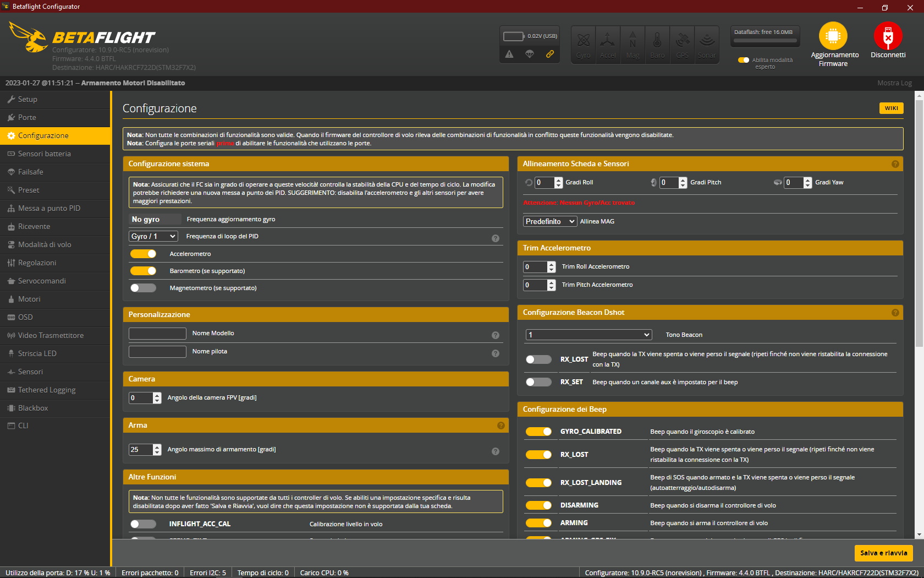Open help for Angolo massimo di armamento
Image resolution: width=924 pixels, height=578 pixels.
[496, 451]
